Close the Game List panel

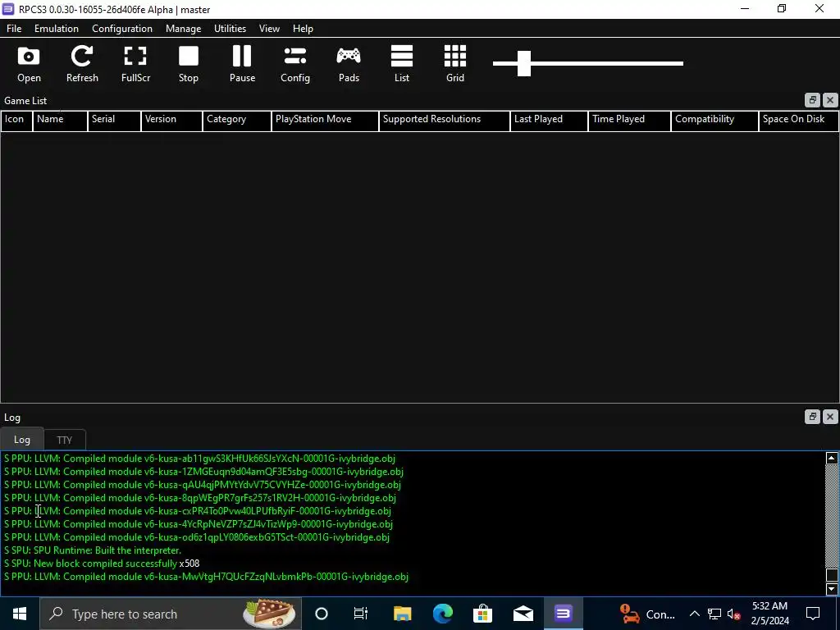pos(830,100)
